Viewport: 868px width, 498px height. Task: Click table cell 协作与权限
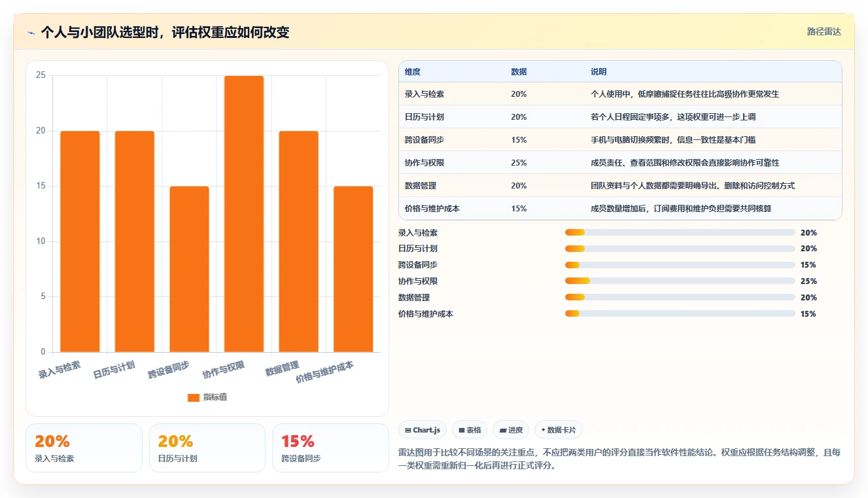(425, 163)
